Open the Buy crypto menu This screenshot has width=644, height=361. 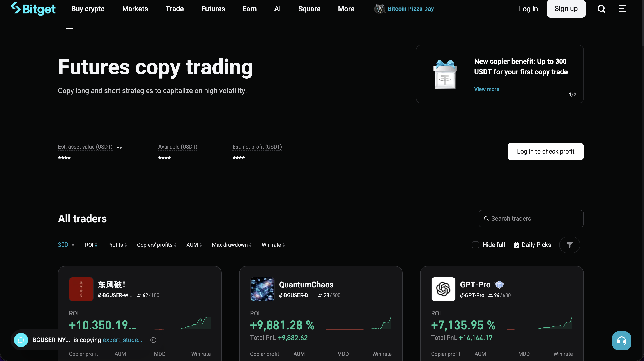point(88,9)
